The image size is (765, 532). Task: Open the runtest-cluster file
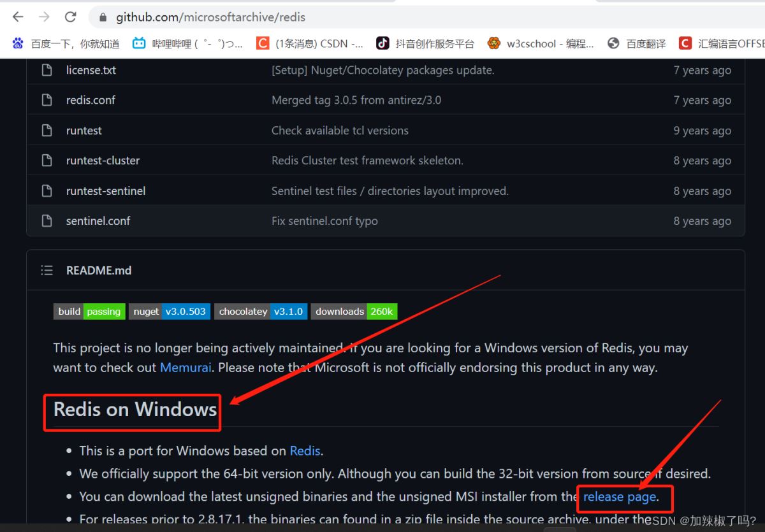tap(103, 161)
